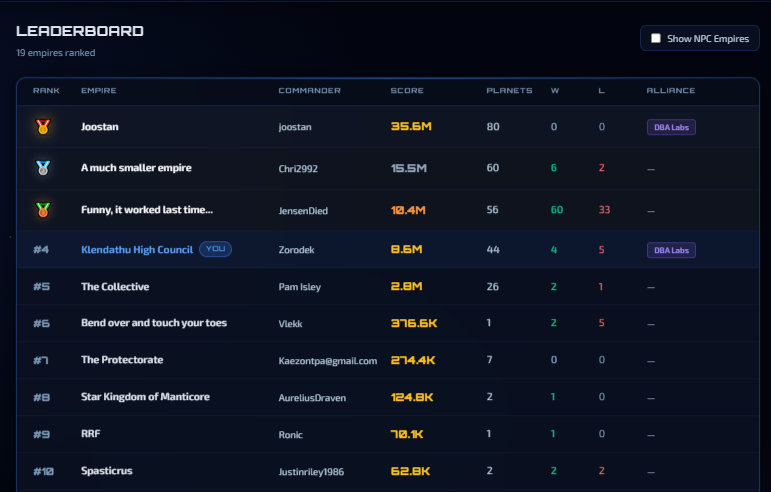Screen dimensions: 771x492
Task: Click DBA Labs alliance tag for Zorodek
Action: [x=671, y=250]
